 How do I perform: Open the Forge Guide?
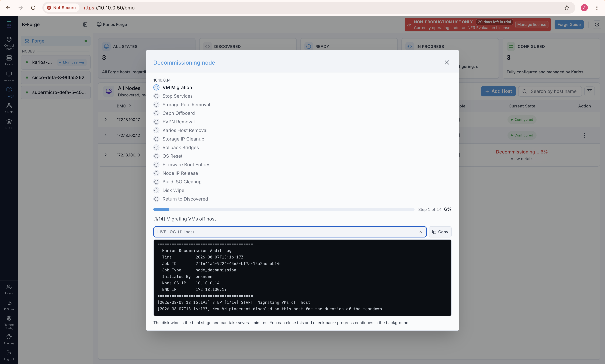pyautogui.click(x=569, y=24)
